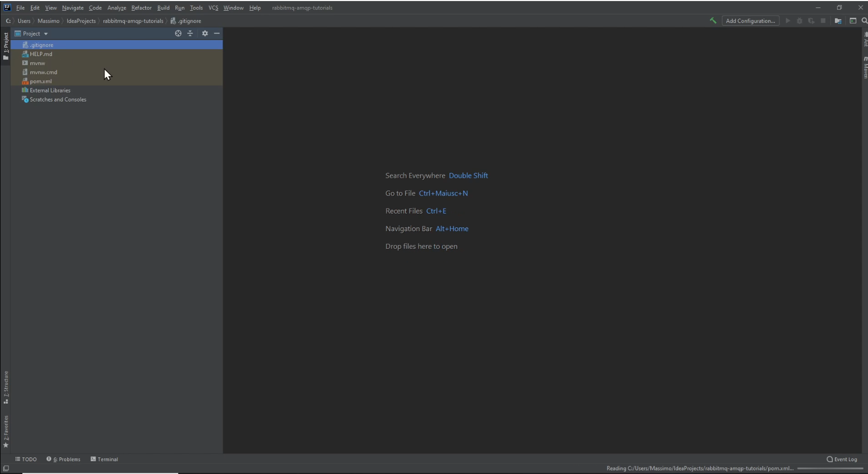The width and height of the screenshot is (868, 474).
Task: Click the Scratches and Consoles icon
Action: (25, 99)
